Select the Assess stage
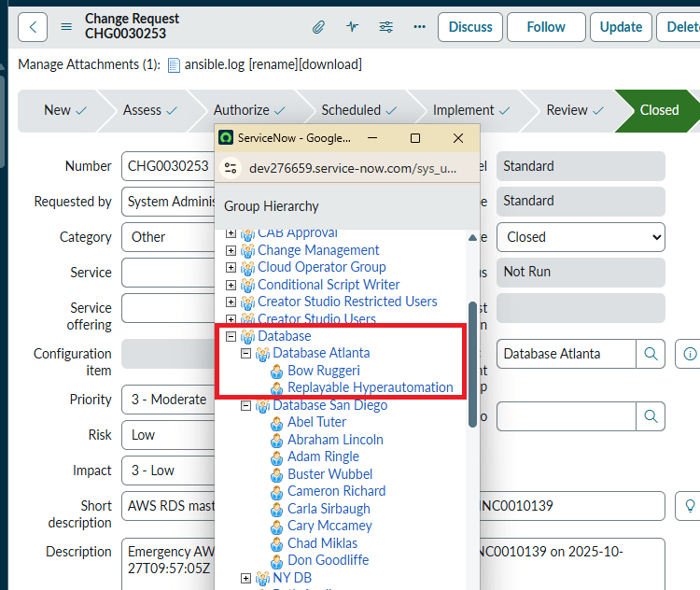Image resolution: width=700 pixels, height=590 pixels. [150, 110]
